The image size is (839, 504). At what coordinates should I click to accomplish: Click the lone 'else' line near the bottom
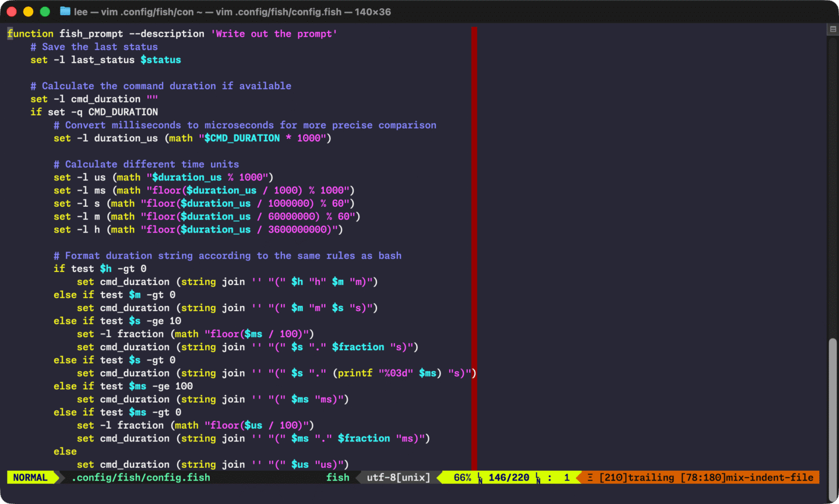point(65,452)
